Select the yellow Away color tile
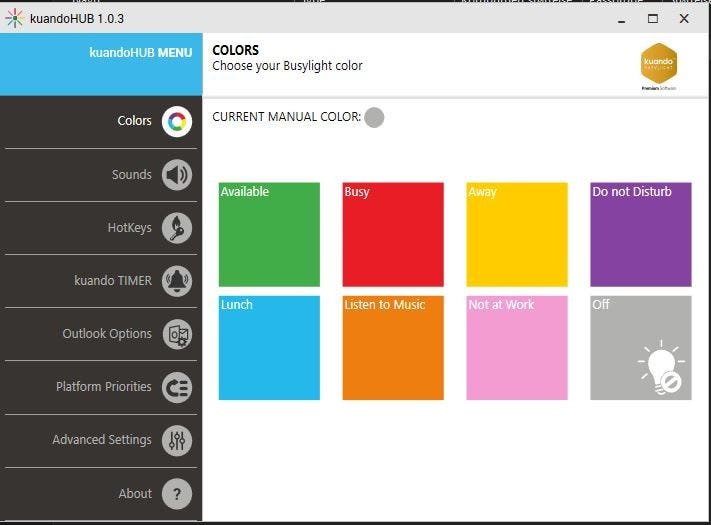 [x=517, y=234]
